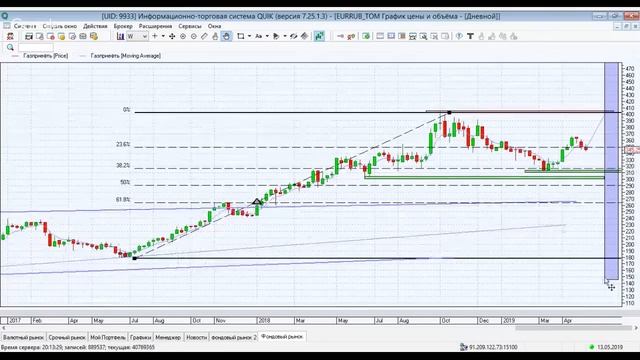
Task: Click the 23.6% Fibonacci level label
Action: 123,144
